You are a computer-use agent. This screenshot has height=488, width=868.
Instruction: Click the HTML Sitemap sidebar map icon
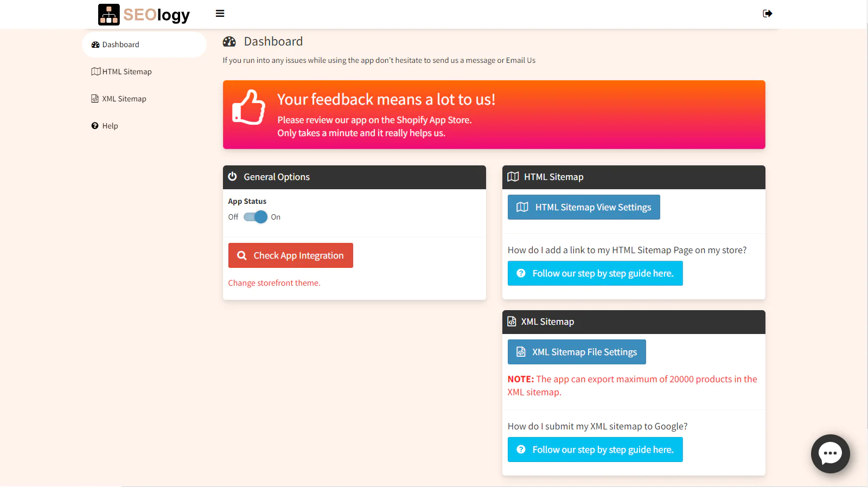pyautogui.click(x=96, y=72)
